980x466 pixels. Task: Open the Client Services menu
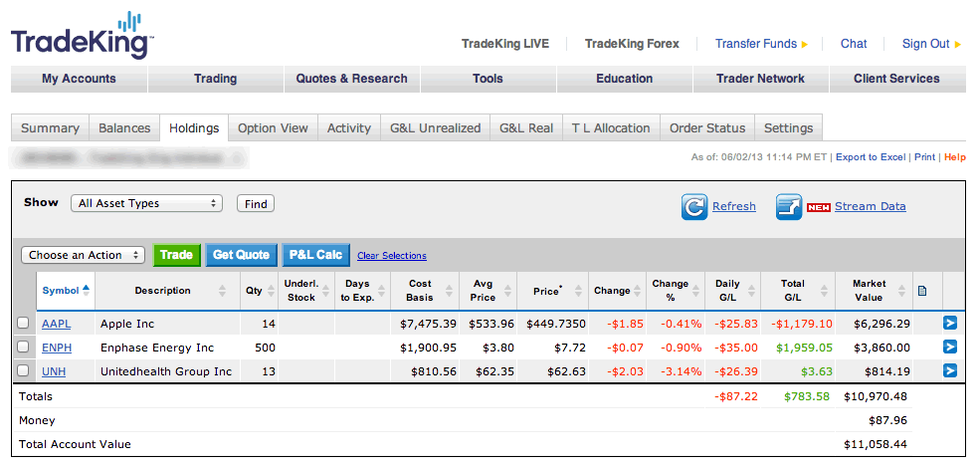[x=896, y=79]
